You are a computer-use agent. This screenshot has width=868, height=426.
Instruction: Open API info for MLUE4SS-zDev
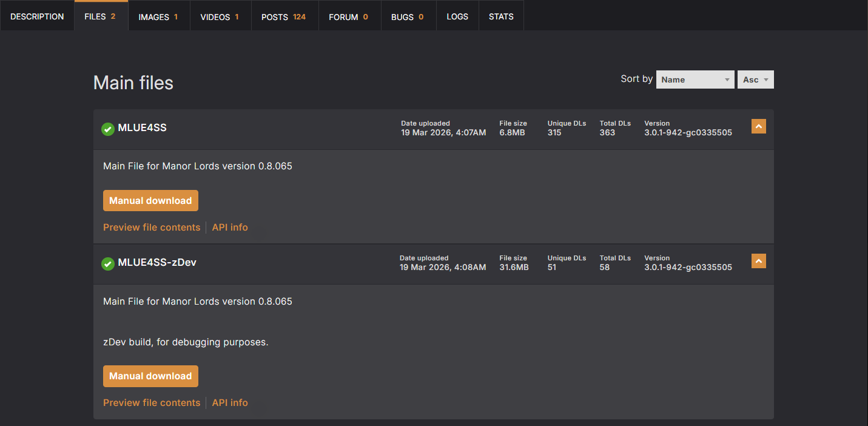click(230, 403)
